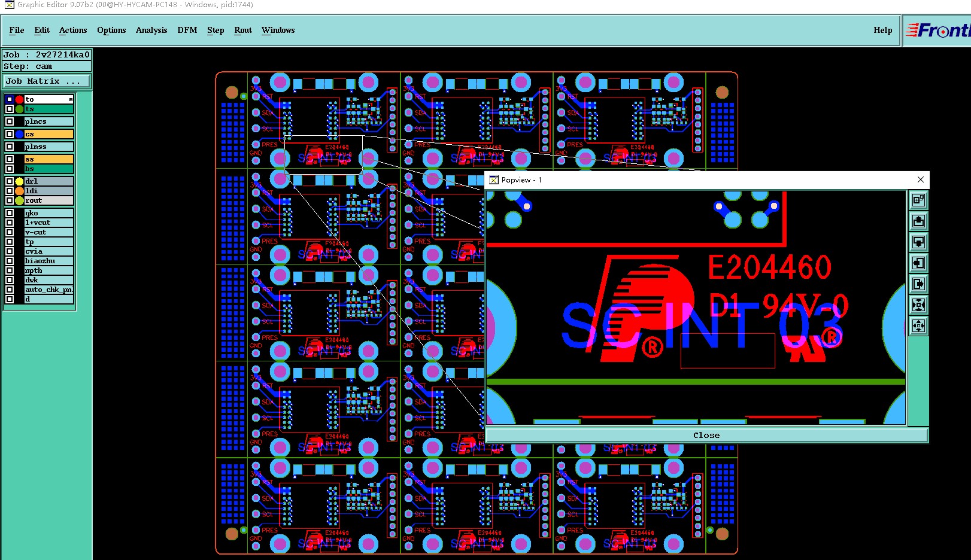Toggle visibility checkbox of 'tp' layer

coord(10,242)
